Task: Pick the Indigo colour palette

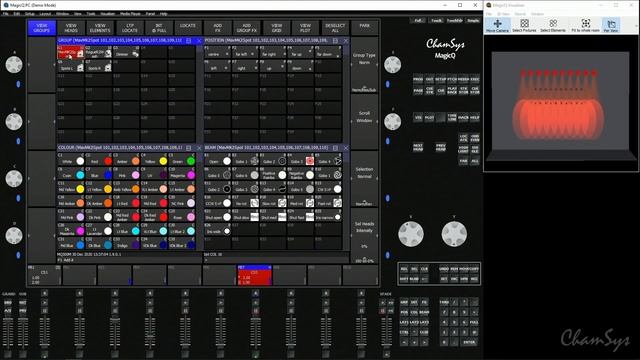Action: (x=126, y=244)
